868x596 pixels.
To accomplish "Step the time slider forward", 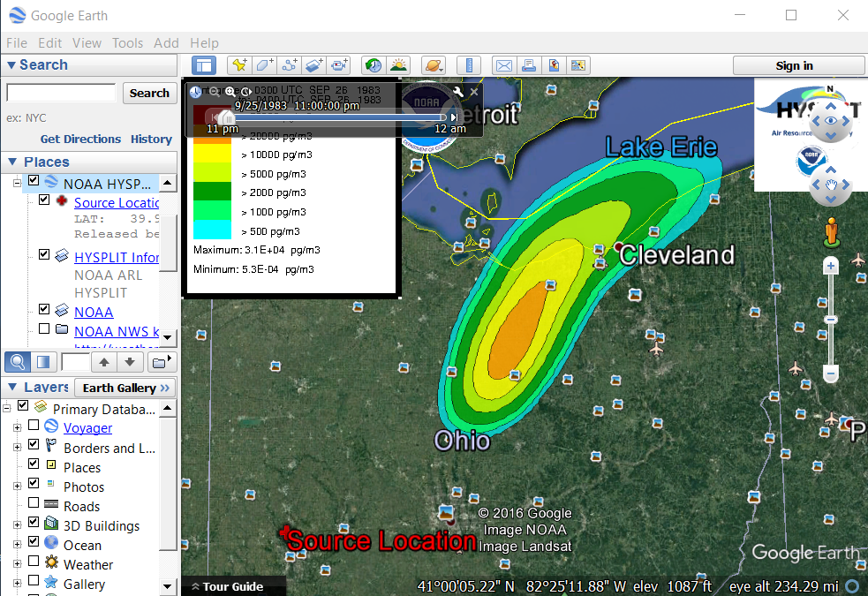I will [454, 117].
